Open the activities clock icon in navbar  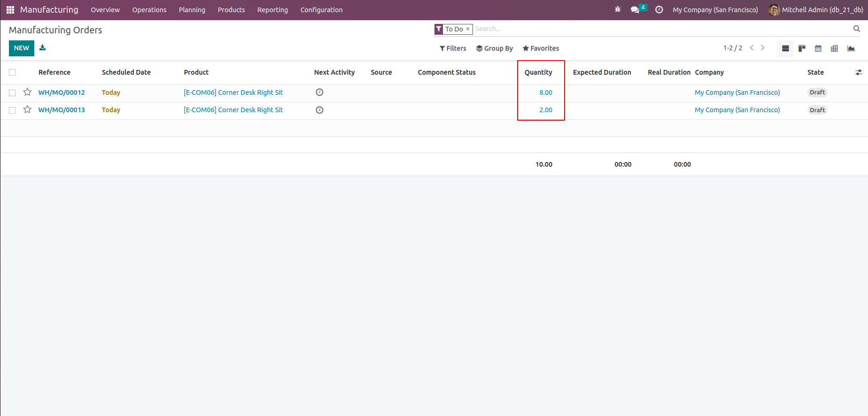[x=659, y=9]
